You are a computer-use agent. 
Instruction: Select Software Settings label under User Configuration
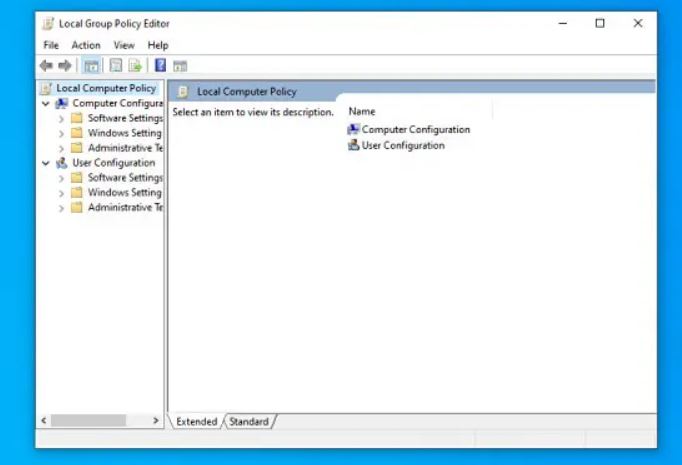click(125, 177)
